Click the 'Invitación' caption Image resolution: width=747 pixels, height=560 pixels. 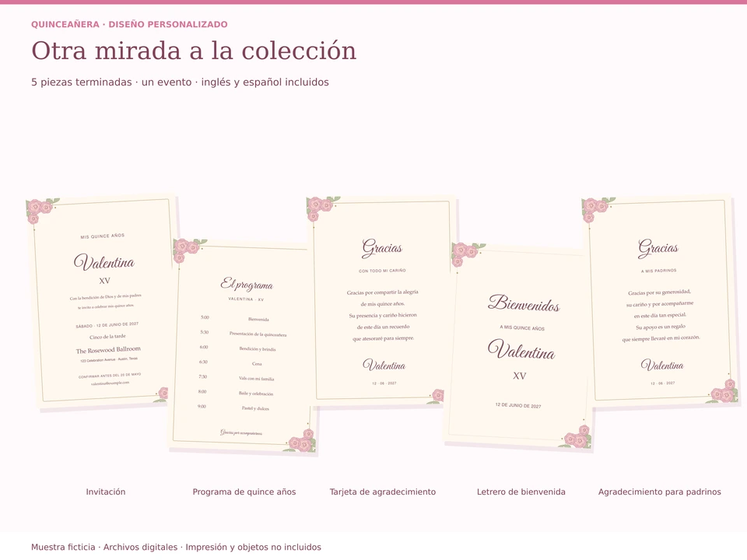pyautogui.click(x=106, y=492)
